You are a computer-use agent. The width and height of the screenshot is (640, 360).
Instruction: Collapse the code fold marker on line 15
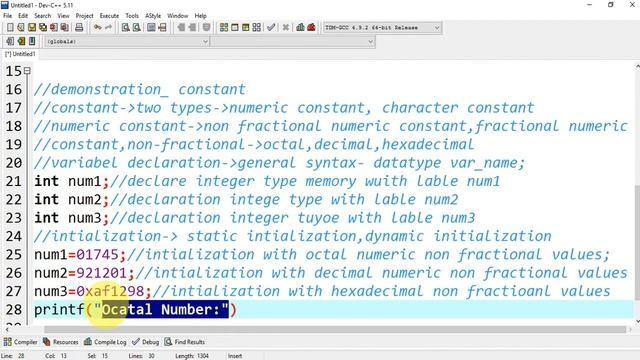click(27, 71)
